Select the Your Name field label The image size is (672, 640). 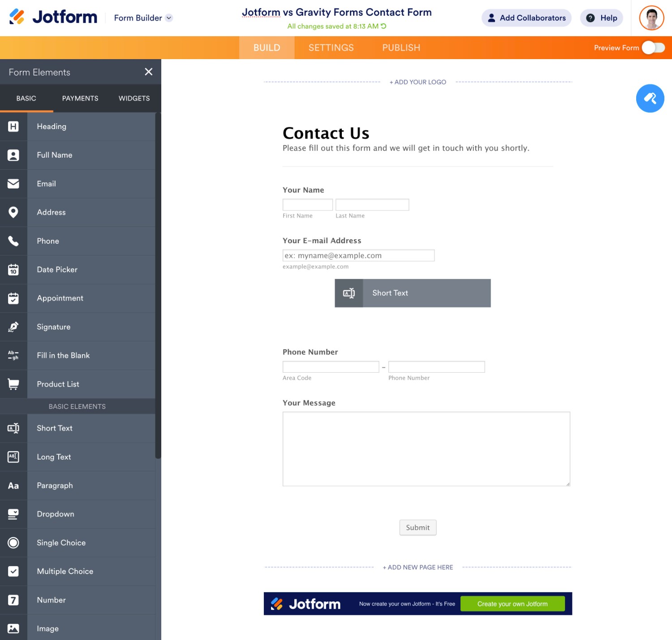[x=303, y=190]
